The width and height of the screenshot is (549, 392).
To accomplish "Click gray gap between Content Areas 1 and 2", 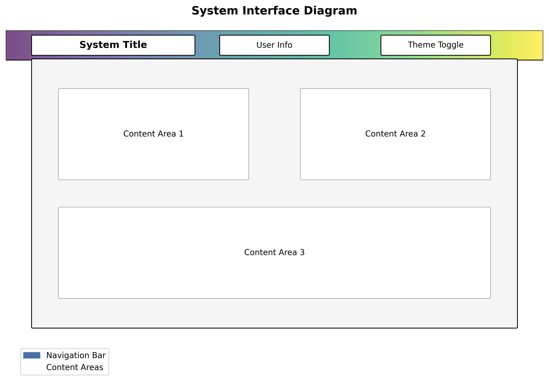I will click(x=274, y=134).
